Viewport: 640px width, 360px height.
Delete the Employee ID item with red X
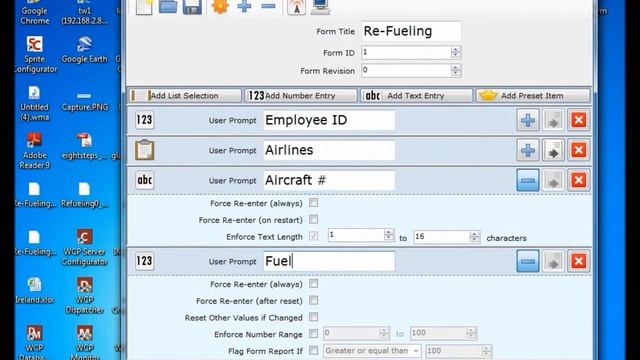click(x=578, y=120)
